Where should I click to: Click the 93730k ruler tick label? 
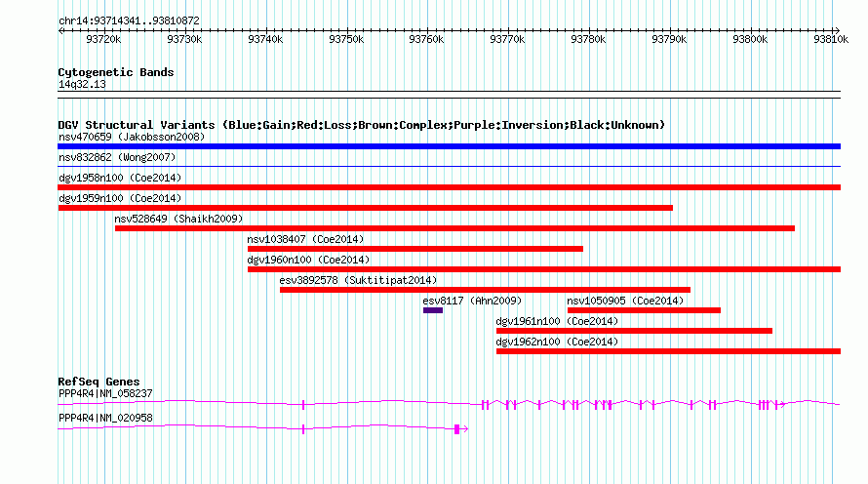(184, 39)
